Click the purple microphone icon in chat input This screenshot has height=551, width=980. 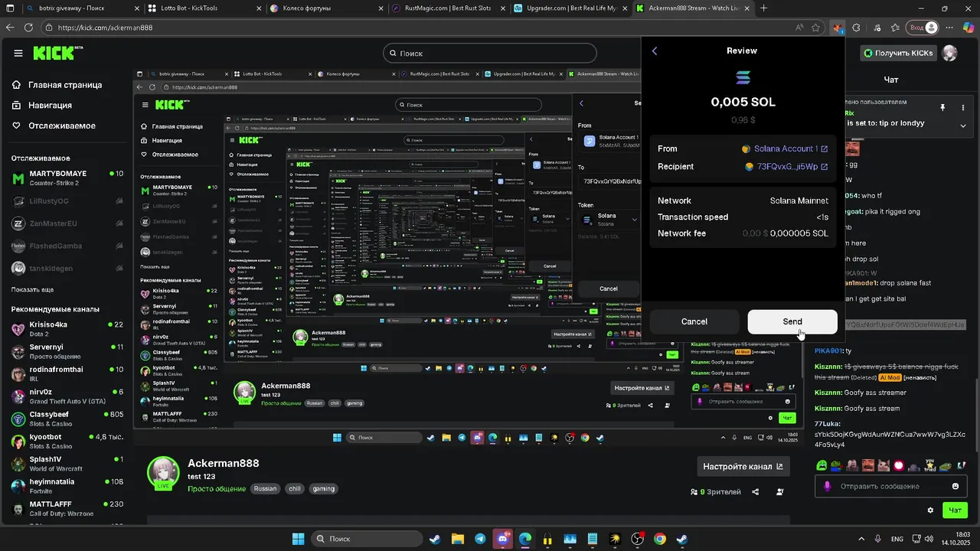827,486
